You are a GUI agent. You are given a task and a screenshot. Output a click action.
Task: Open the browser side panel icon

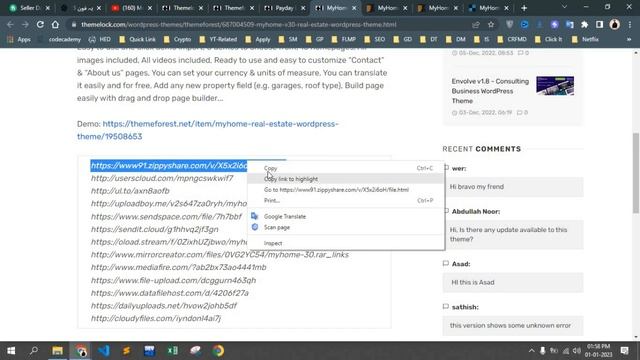(x=599, y=24)
